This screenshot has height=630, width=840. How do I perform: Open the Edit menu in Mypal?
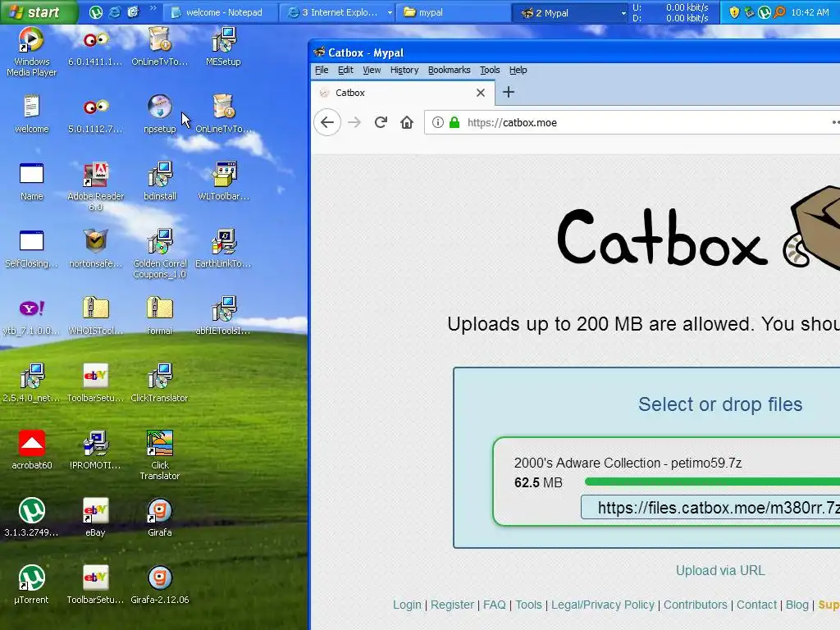pos(345,70)
